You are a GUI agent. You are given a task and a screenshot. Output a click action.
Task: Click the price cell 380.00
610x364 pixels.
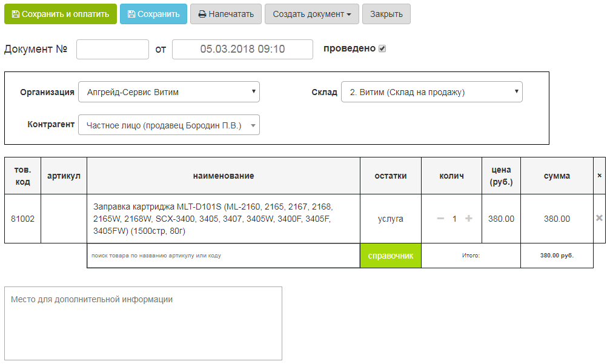pyautogui.click(x=501, y=219)
